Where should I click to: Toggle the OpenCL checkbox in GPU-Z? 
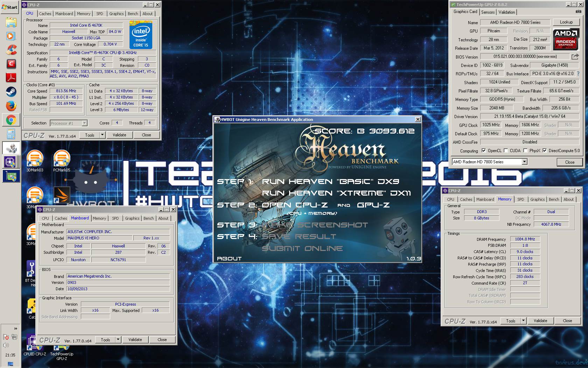[484, 151]
